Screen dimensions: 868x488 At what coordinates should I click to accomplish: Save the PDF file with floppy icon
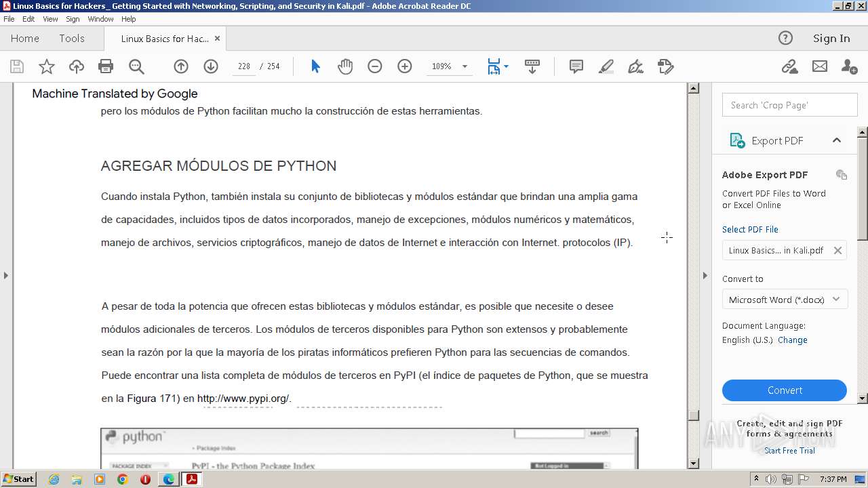(17, 66)
